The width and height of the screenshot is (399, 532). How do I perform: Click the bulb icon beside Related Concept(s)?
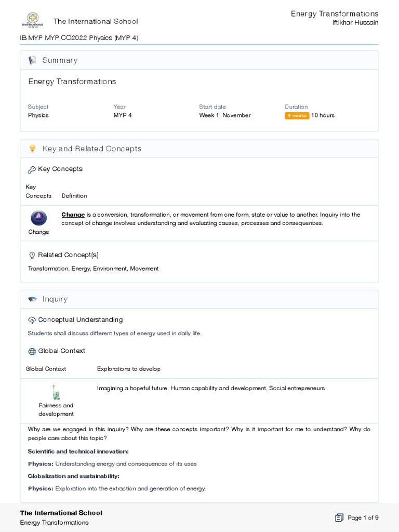point(32,255)
